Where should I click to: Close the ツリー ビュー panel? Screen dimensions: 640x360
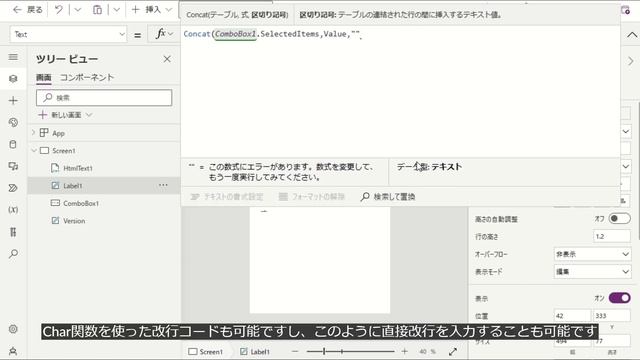[x=167, y=59]
